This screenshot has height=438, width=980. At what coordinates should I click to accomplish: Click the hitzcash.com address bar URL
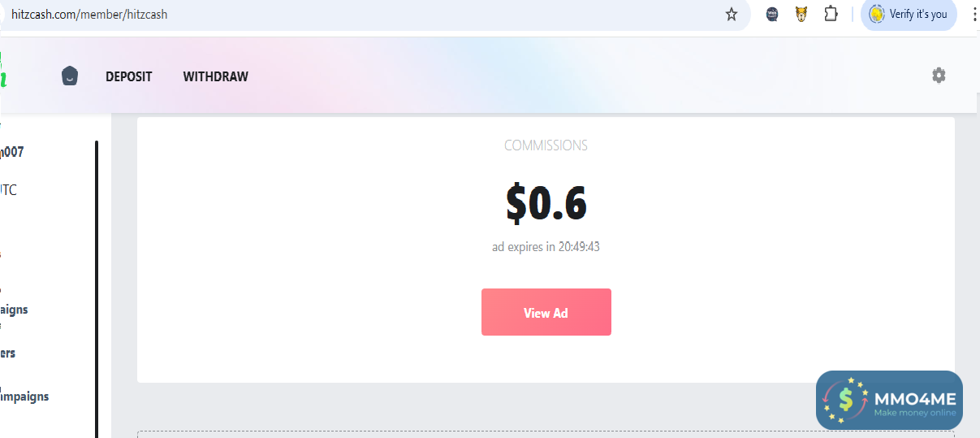click(x=89, y=15)
